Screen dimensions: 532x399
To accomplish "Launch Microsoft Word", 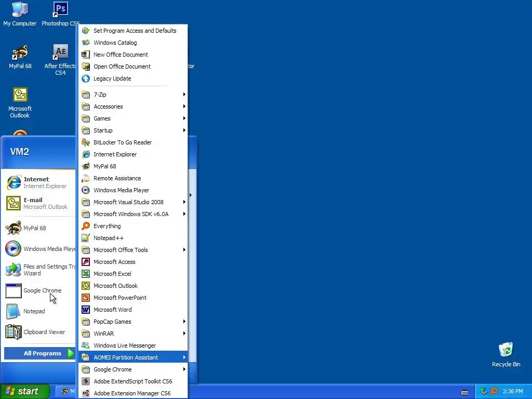I will [x=133, y=310].
